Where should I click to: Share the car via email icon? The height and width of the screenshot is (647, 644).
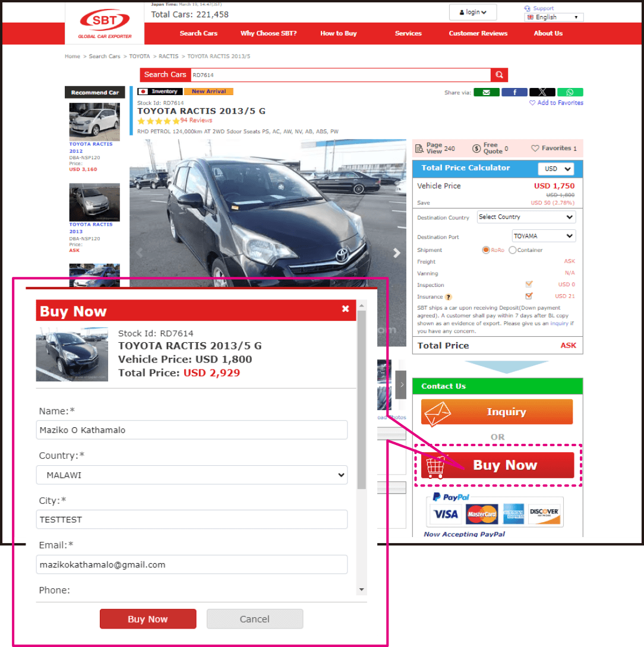click(487, 93)
